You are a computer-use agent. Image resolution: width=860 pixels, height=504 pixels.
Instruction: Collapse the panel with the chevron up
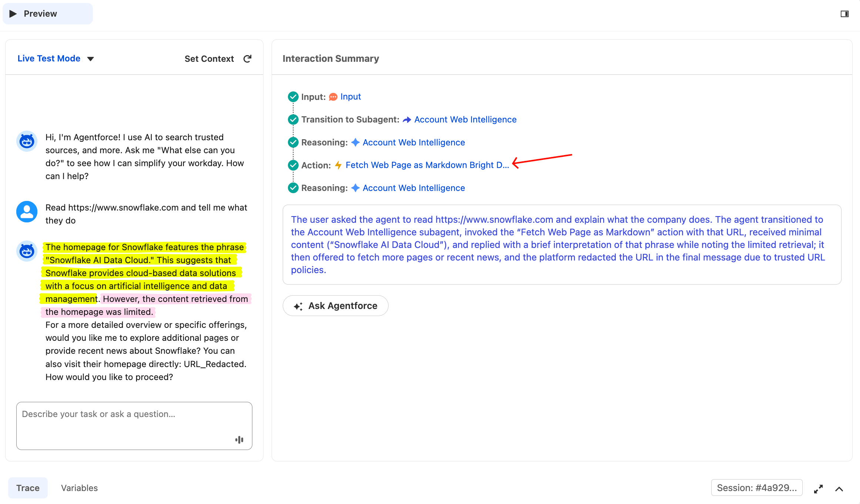click(839, 489)
